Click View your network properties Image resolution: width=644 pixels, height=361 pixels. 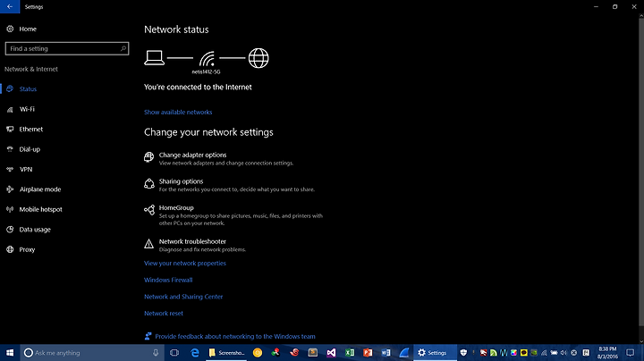[185, 264]
